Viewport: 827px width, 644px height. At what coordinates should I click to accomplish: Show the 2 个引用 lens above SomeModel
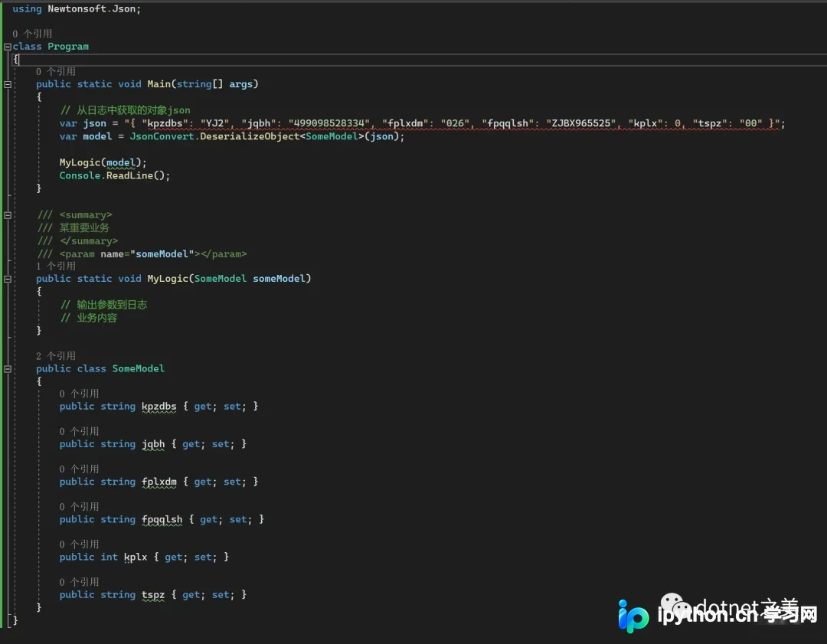tap(55, 356)
